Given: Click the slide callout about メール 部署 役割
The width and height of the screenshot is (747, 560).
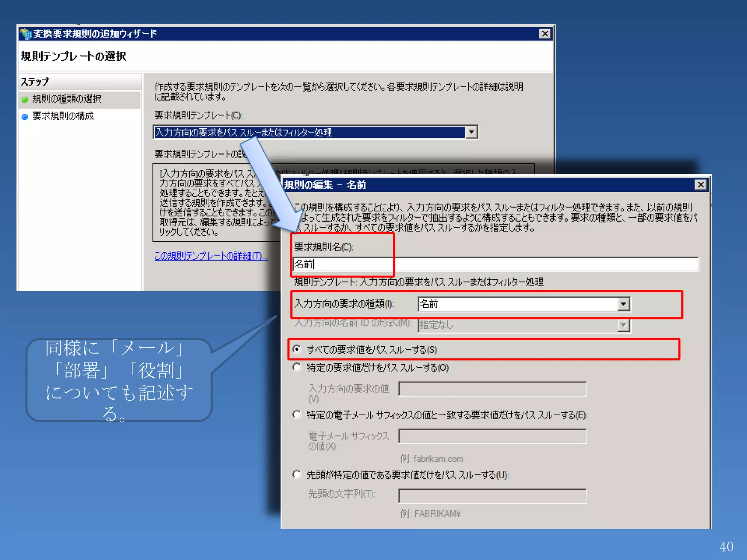Looking at the screenshot, I should click(x=119, y=380).
